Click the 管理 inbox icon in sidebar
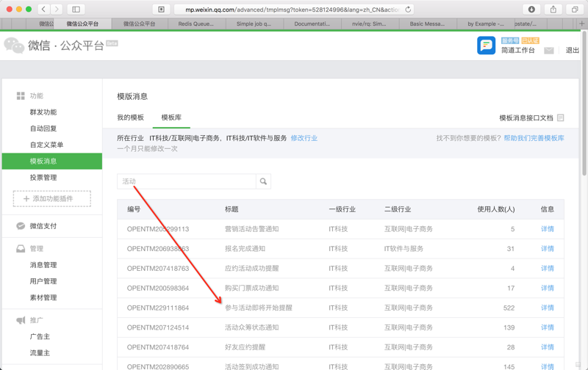Viewport: 588px width, 370px height. pos(21,249)
